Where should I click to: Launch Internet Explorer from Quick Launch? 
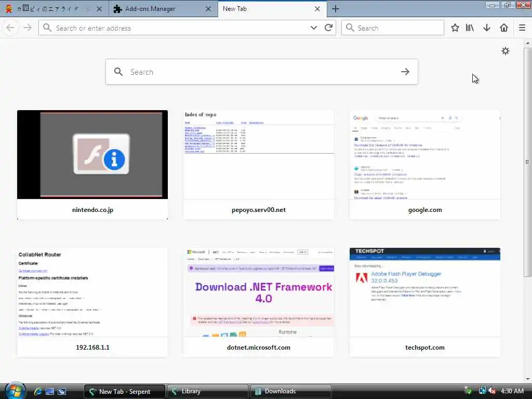tap(38, 391)
